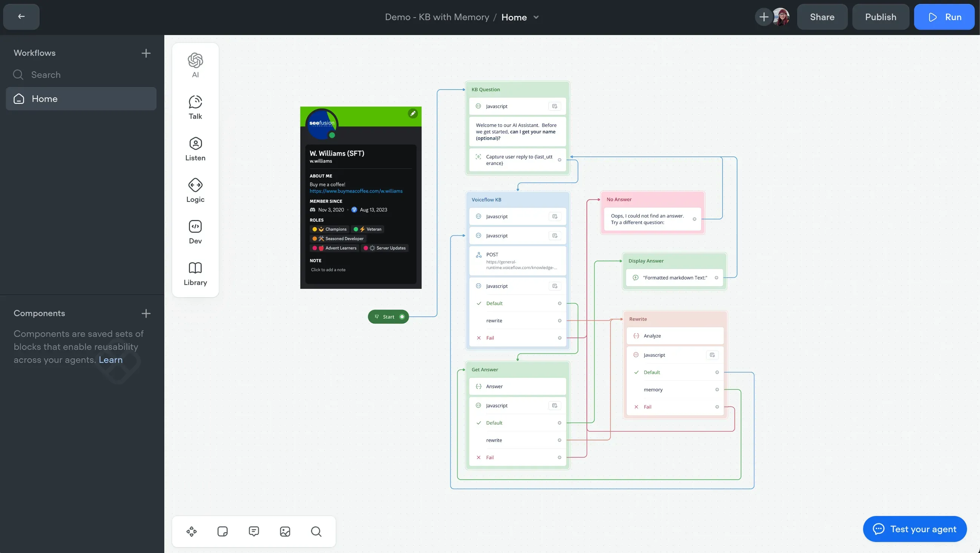
Task: Add a new workflow with plus icon
Action: 146,53
